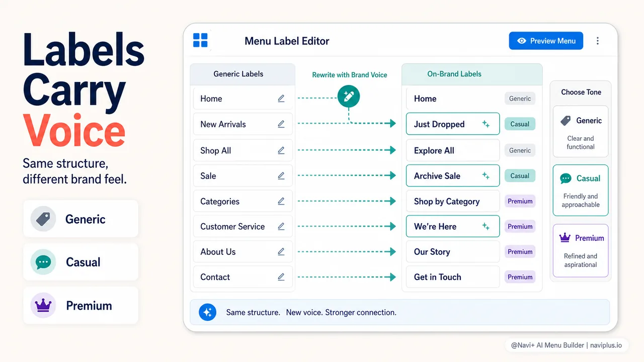Click Premium tag beside Shop by Category
The width and height of the screenshot is (644, 362).
[x=520, y=201]
